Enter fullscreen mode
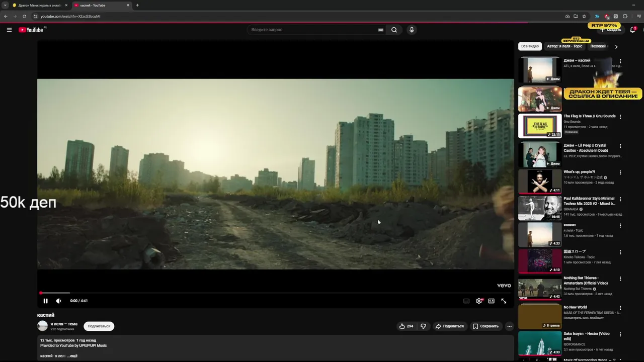644x362 pixels. 504,301
